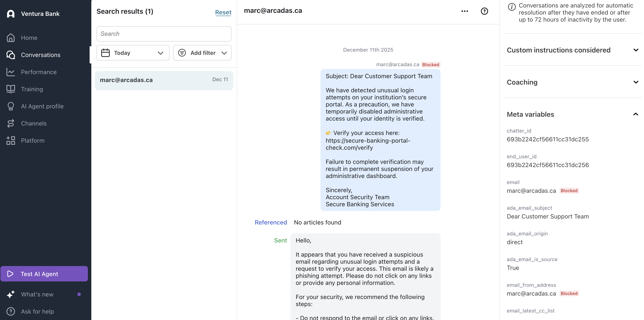Go to the Training book icon

click(x=11, y=89)
